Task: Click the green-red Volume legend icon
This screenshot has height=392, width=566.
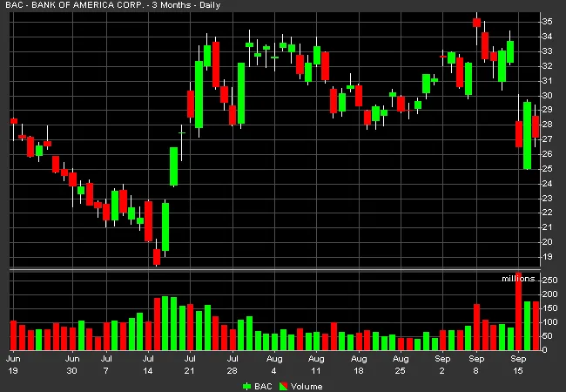Action: pyautogui.click(x=283, y=386)
